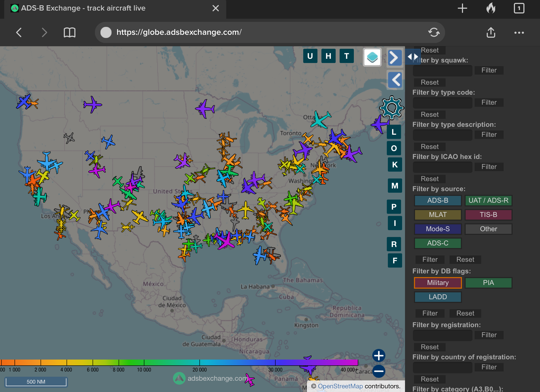Toggle the LADD DB flag
Viewport: 540px width, 392px height.
pos(438,297)
